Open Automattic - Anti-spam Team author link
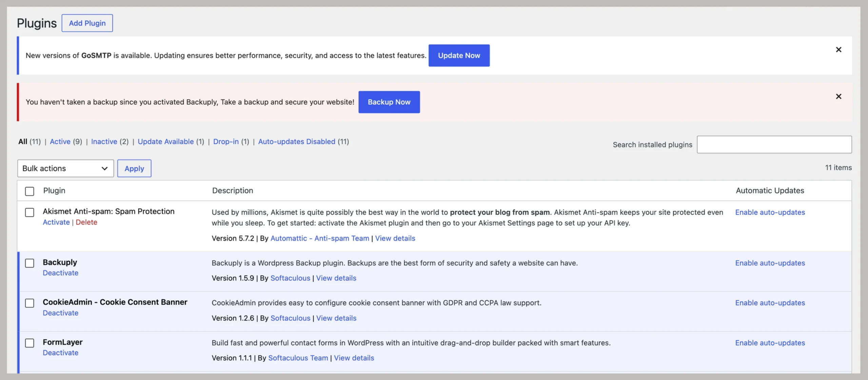868x380 pixels. click(x=320, y=238)
